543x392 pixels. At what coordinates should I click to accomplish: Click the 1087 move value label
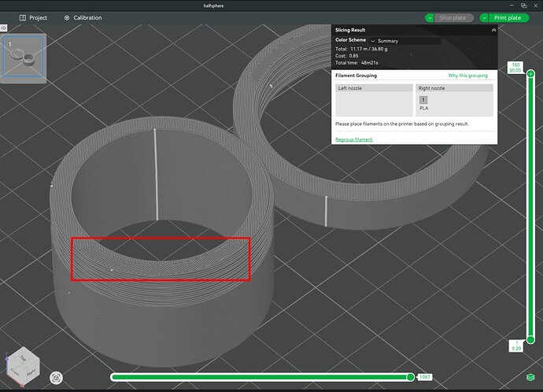click(x=425, y=377)
